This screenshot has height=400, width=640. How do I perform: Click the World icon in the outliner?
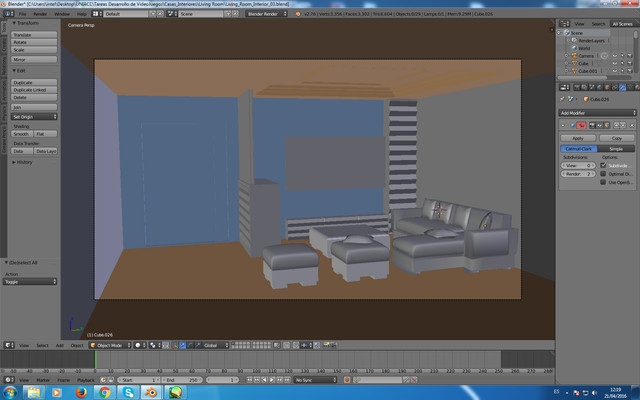(576, 47)
